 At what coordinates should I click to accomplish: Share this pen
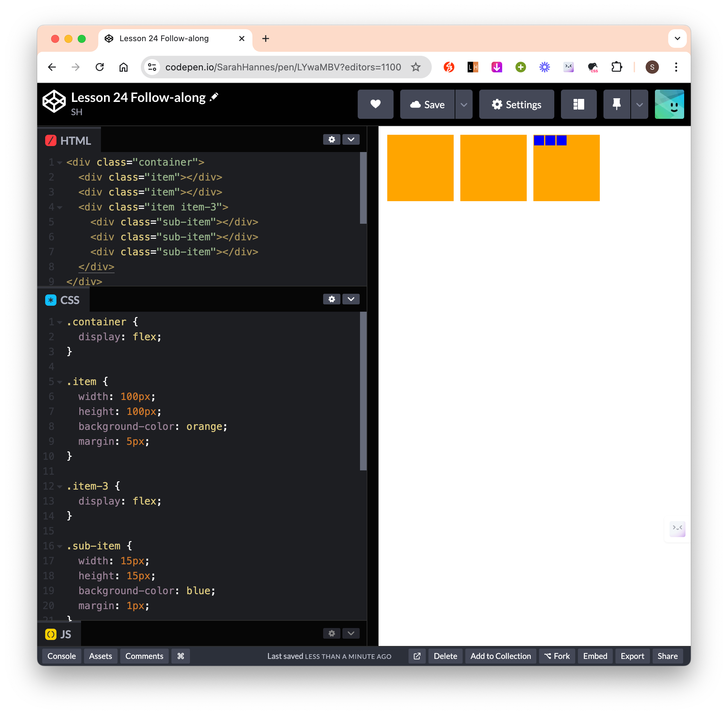point(668,656)
